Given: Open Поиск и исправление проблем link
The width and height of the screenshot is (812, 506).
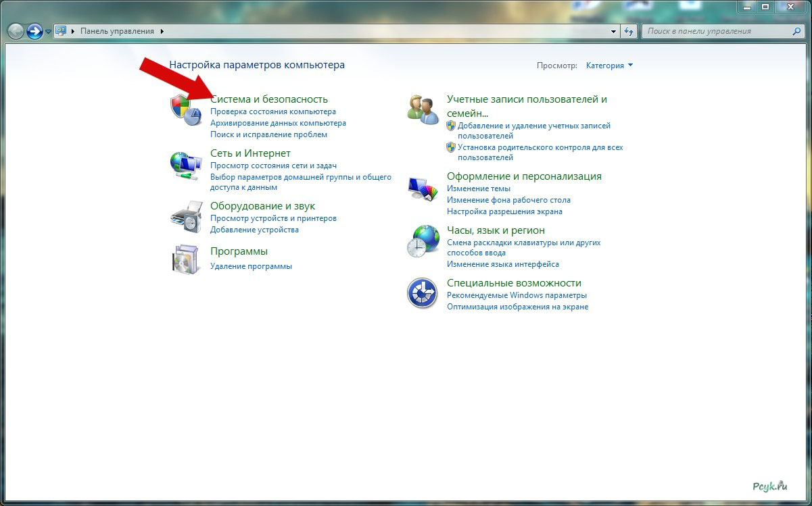Looking at the screenshot, I should (x=268, y=134).
